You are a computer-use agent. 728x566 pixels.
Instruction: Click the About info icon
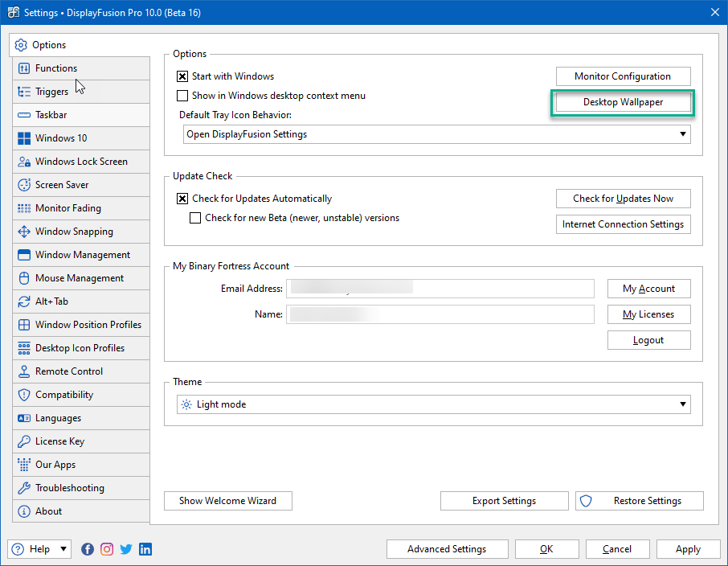tap(23, 511)
